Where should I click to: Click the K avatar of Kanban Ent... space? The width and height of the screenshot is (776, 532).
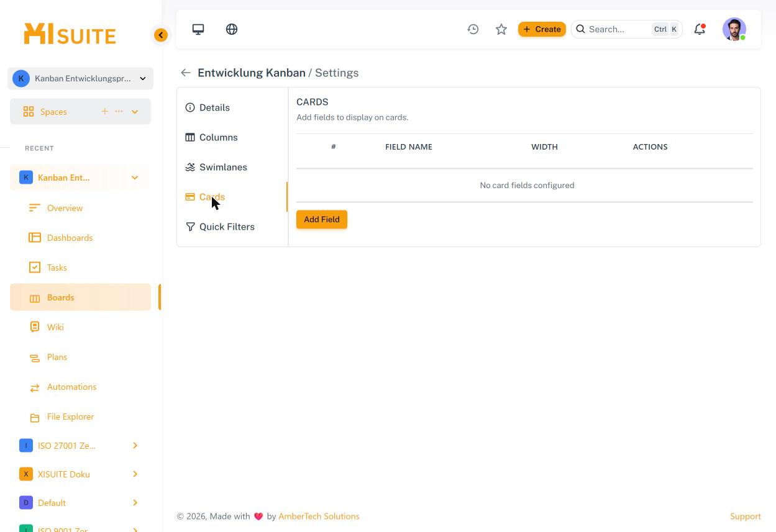26,178
